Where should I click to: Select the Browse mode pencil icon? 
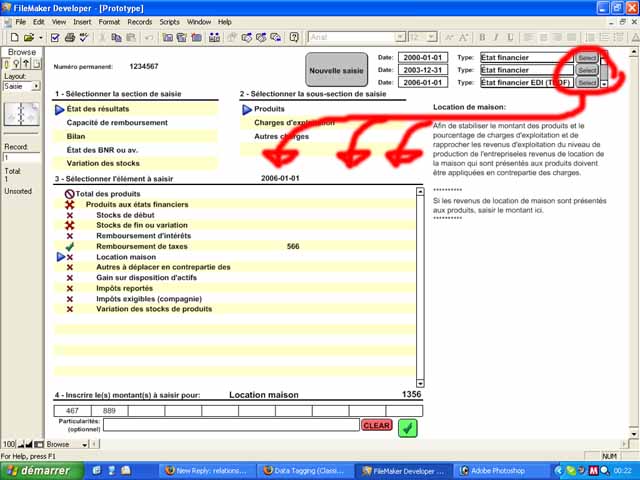[x=6, y=65]
